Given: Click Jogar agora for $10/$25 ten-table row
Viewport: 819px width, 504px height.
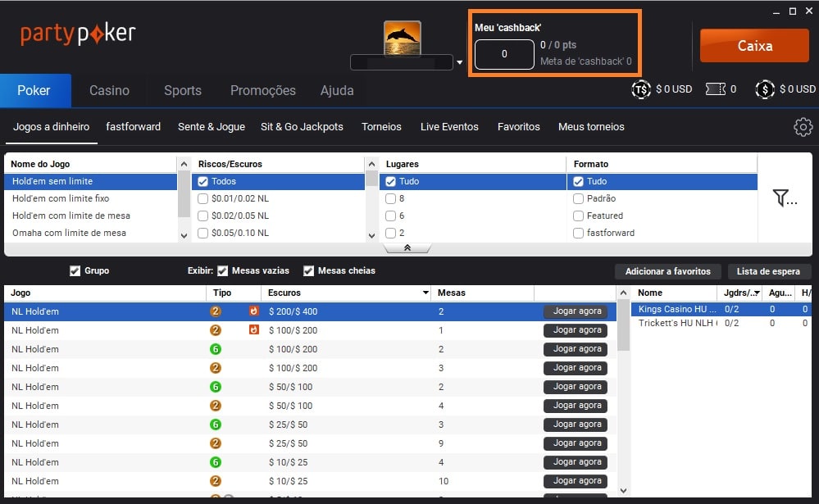Looking at the screenshot, I should click(x=576, y=481).
